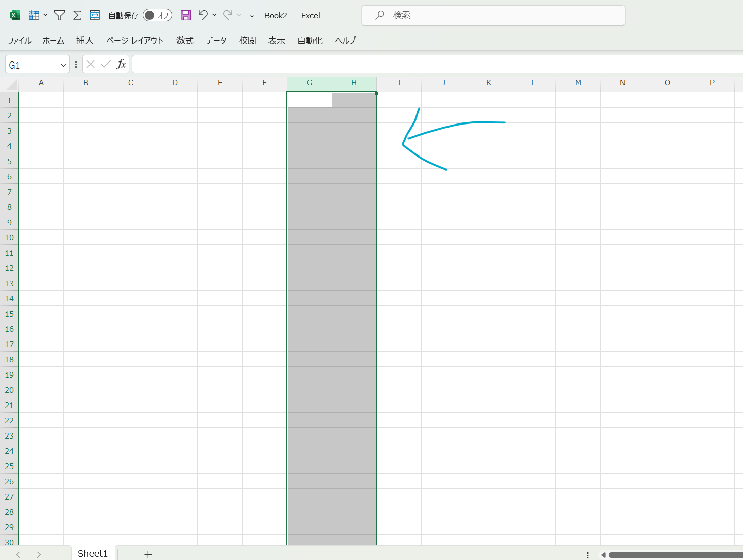Screen dimensions: 743x560
Task: Click the column width fit icon
Action: tap(95, 15)
